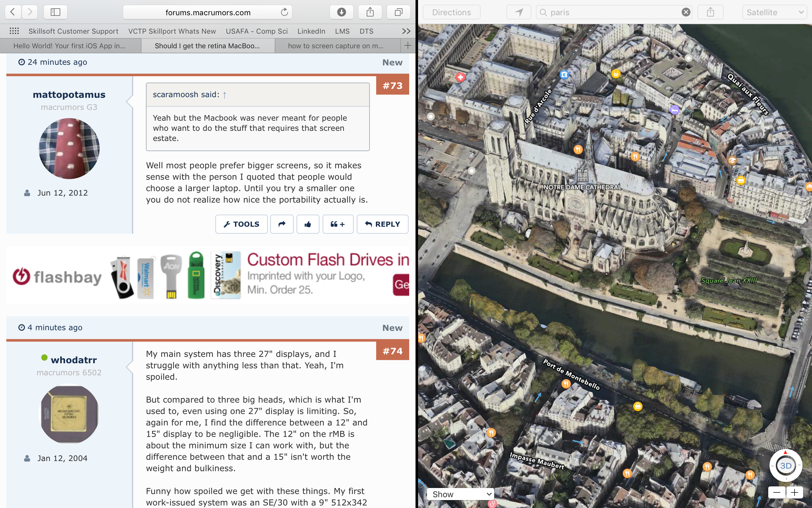The image size is (812, 508).
Task: Switch to Should I get retina MacBook tab
Action: click(208, 46)
